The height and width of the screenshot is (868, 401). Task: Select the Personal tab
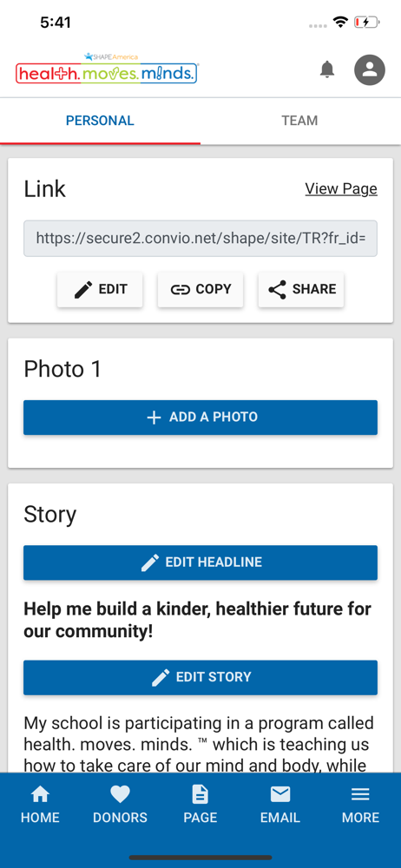coord(101,121)
